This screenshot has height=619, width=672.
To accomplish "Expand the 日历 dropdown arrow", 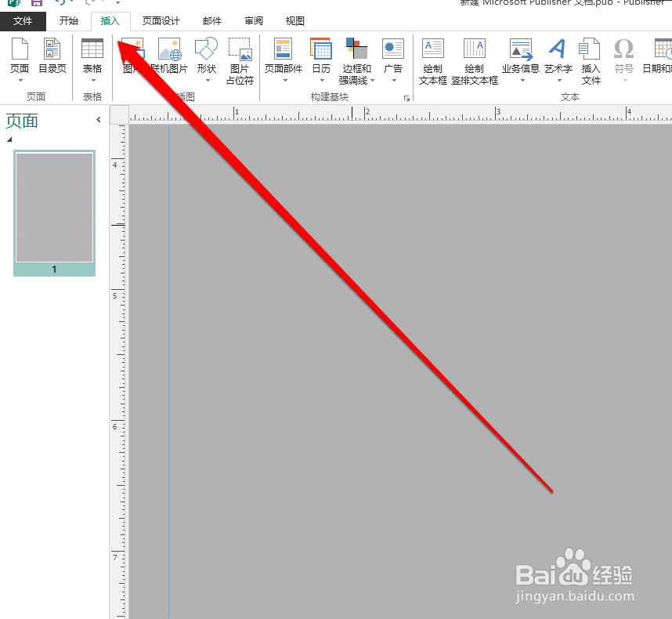I will (322, 81).
